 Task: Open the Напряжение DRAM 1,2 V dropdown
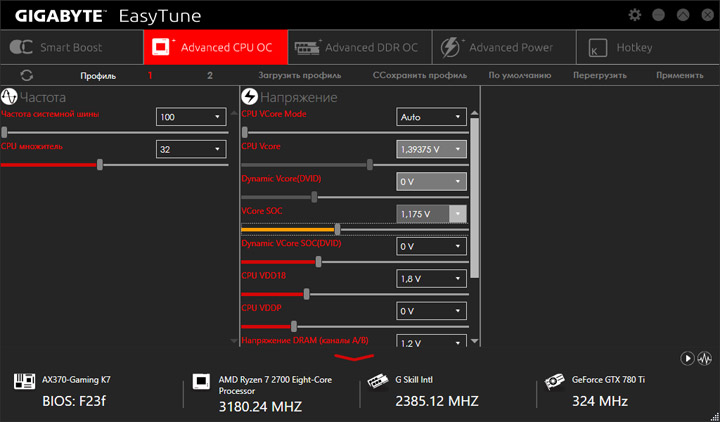431,341
